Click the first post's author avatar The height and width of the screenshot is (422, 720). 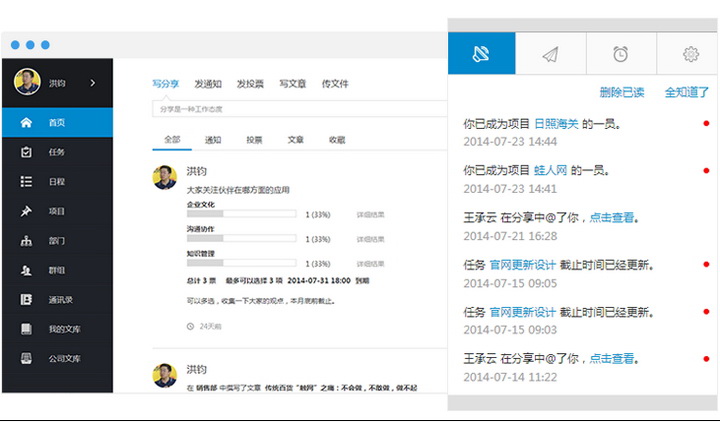click(x=165, y=177)
